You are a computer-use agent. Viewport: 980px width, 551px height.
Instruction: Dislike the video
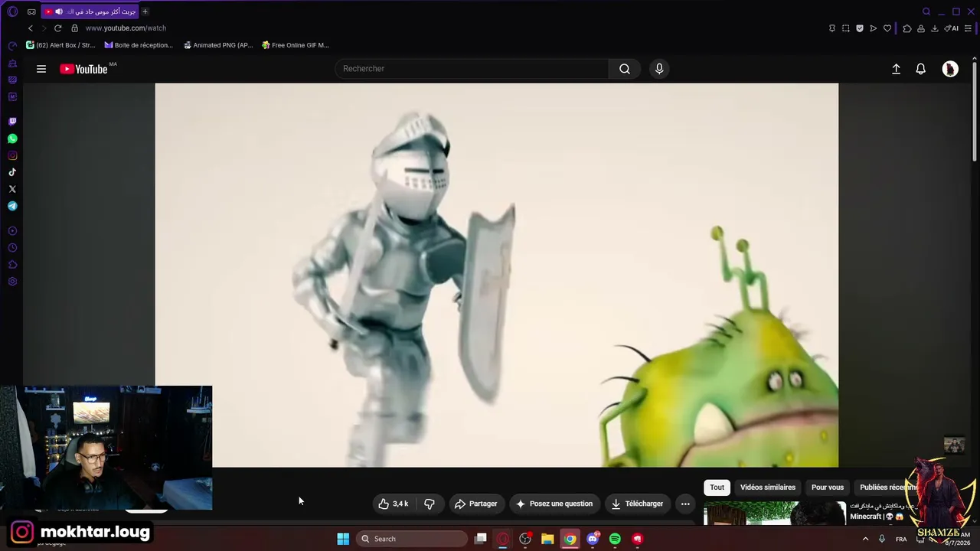430,504
